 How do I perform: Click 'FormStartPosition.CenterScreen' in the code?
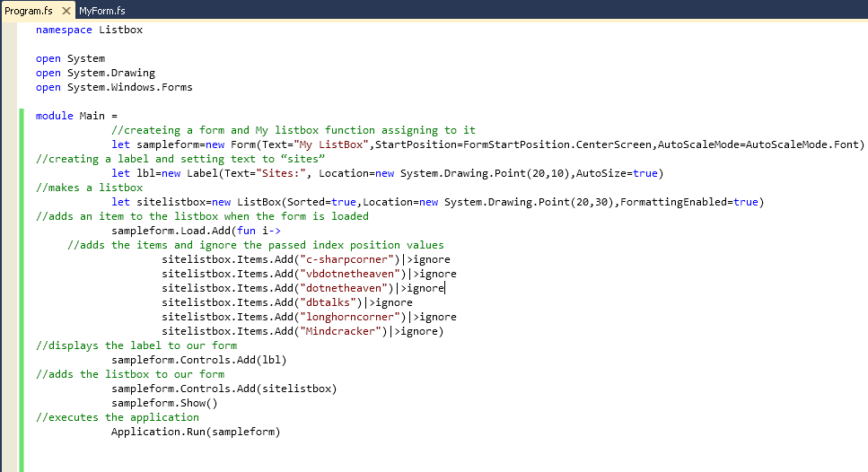pos(558,145)
